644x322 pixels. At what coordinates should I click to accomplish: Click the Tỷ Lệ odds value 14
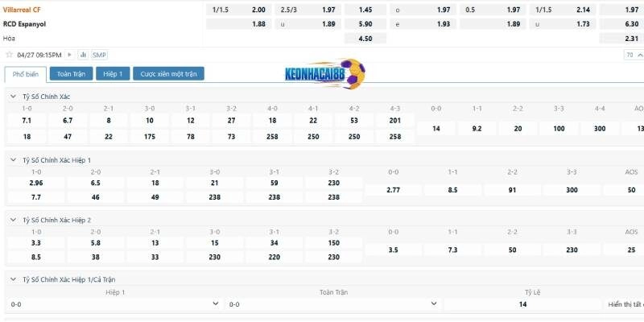click(522, 304)
